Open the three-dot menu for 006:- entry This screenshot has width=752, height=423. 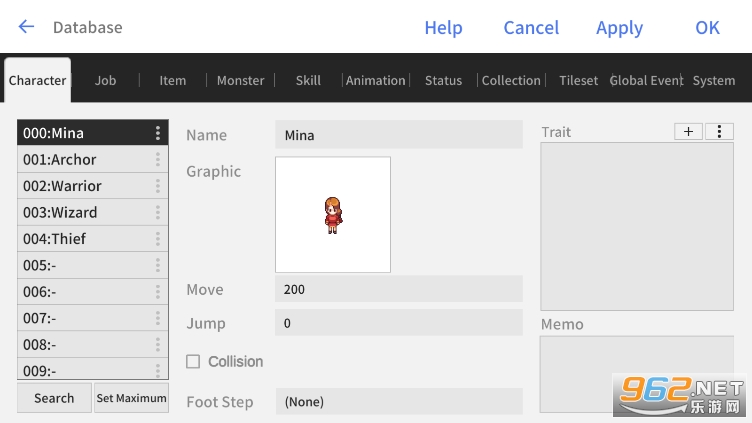tap(157, 292)
